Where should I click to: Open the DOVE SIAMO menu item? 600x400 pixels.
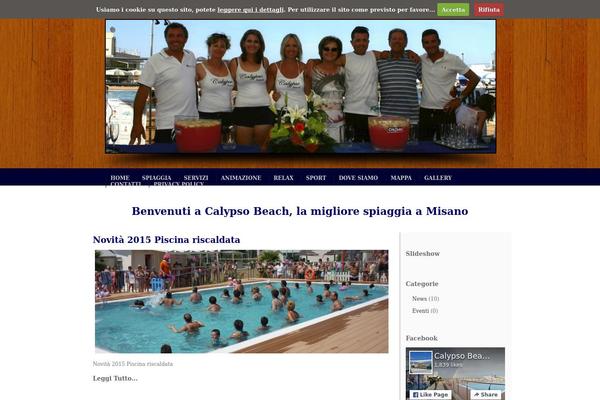click(358, 178)
